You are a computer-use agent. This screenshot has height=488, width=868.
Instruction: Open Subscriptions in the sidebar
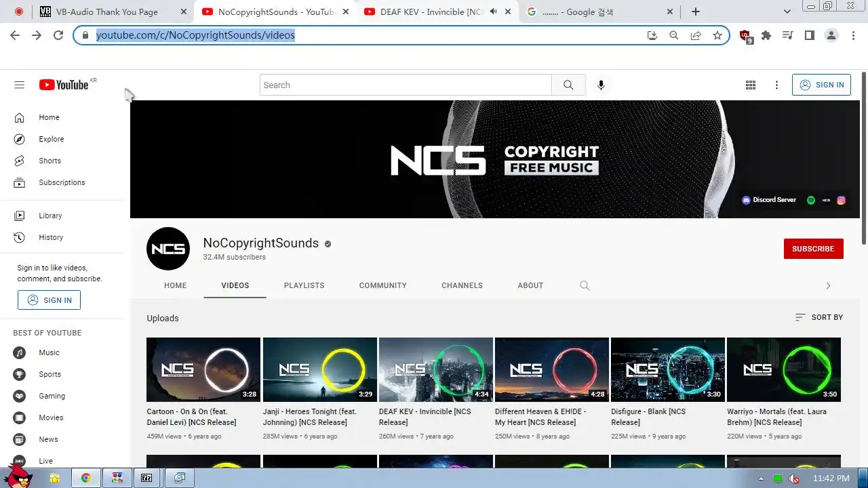click(x=61, y=182)
